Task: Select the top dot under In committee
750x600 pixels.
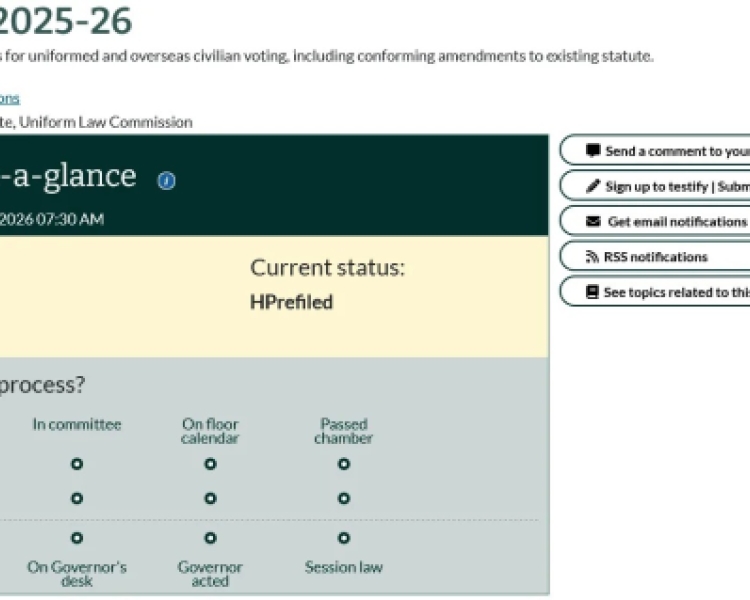Action: [x=77, y=464]
